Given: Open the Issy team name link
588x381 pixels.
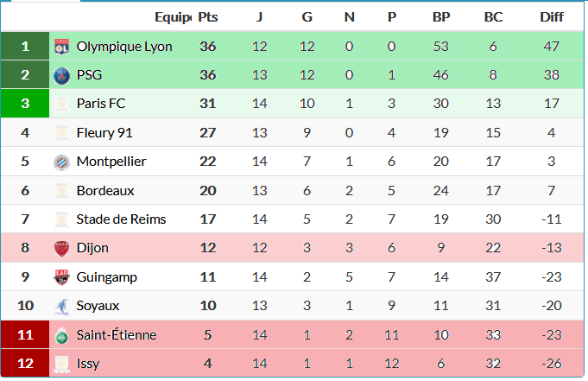Looking at the screenshot, I should pos(88,364).
